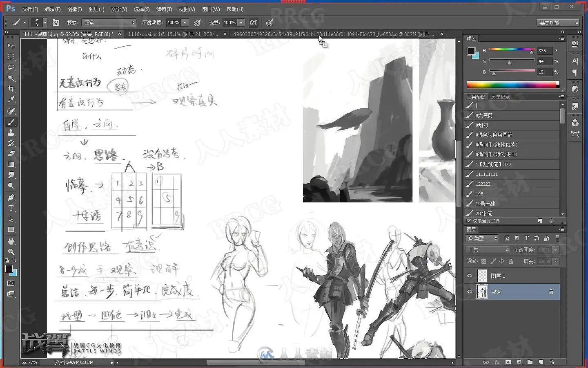Select the 0大条筒 tool preset
Screen dimensions: 588x368
tap(512, 115)
